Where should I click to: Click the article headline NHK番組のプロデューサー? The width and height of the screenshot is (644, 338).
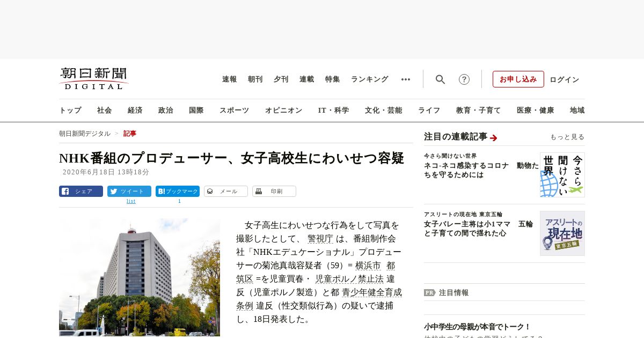coord(231,158)
